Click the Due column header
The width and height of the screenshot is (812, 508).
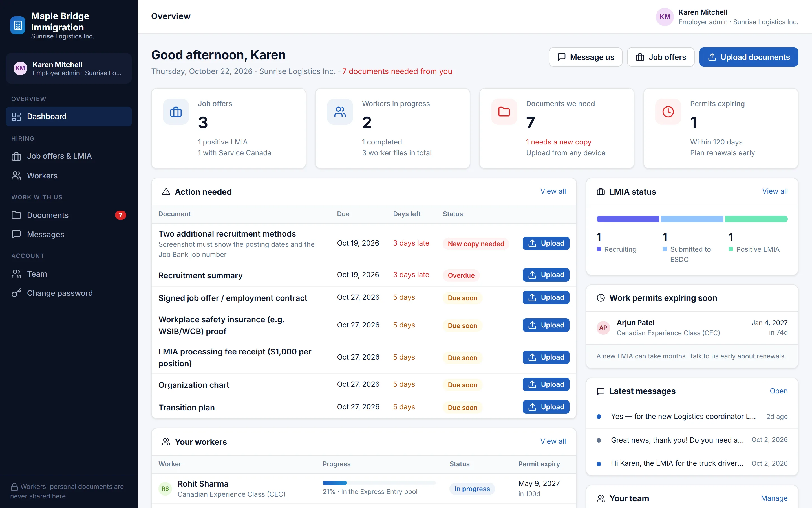pos(343,214)
